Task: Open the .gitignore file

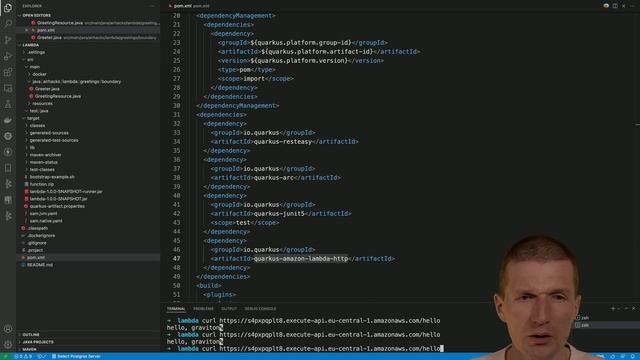Action: pyautogui.click(x=37, y=243)
